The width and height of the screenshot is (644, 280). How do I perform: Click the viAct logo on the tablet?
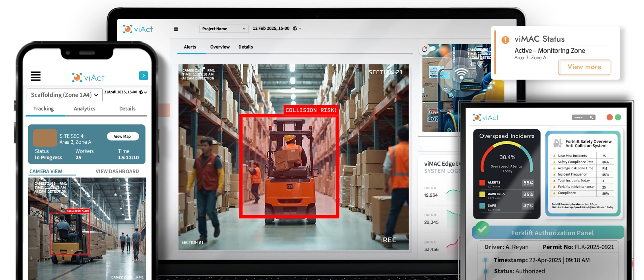click(x=486, y=118)
